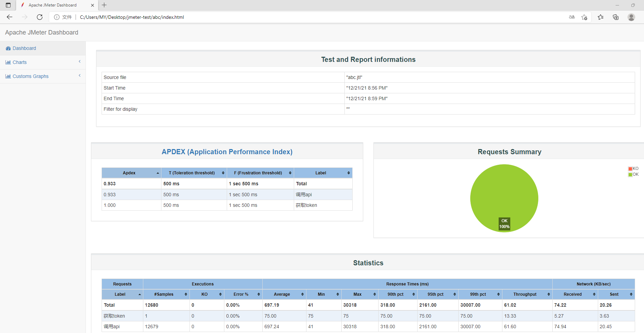The width and height of the screenshot is (644, 333).
Task: Toggle the KO red legend swatch
Action: pos(630,169)
